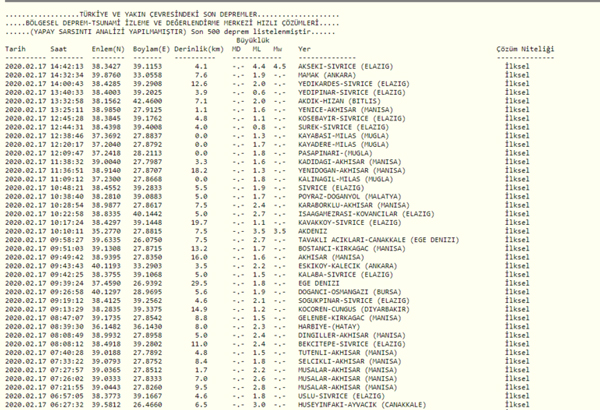This screenshot has height=410, width=600.
Task: Click PASAPINARI-(MUGLA) entry
Action: [x=335, y=153]
